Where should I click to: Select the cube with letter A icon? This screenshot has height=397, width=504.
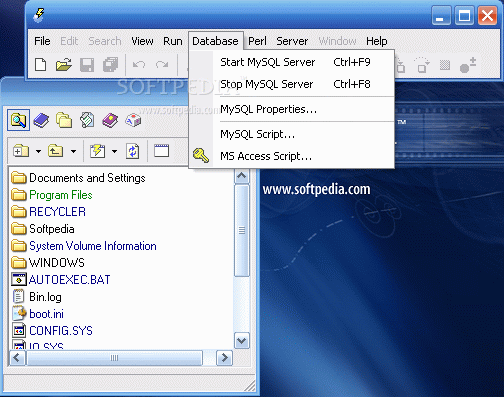pos(133,120)
